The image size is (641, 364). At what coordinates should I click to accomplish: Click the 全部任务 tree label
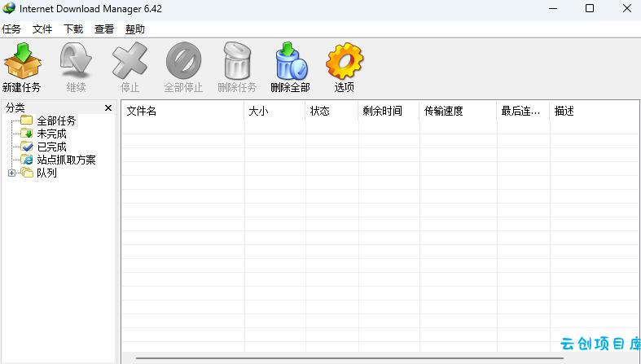tap(56, 121)
